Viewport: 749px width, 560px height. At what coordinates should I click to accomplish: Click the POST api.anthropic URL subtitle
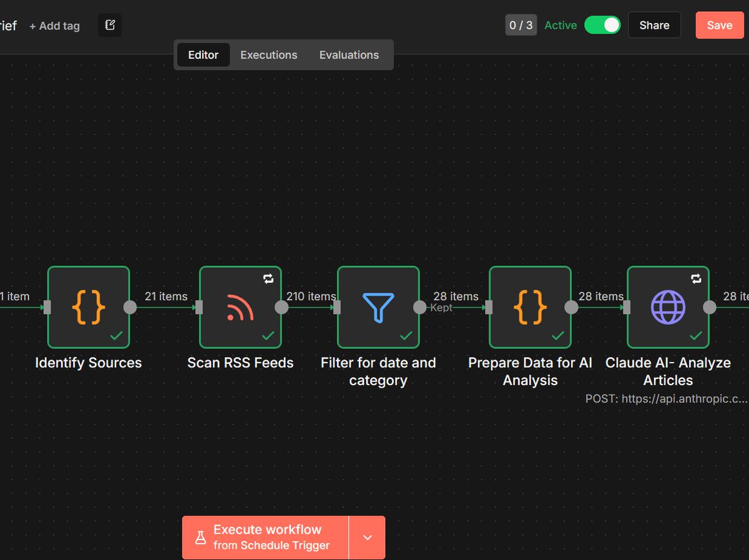coord(667,398)
